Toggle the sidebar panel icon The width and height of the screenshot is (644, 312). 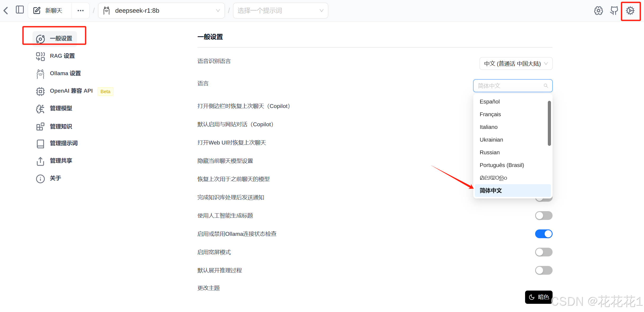20,10
